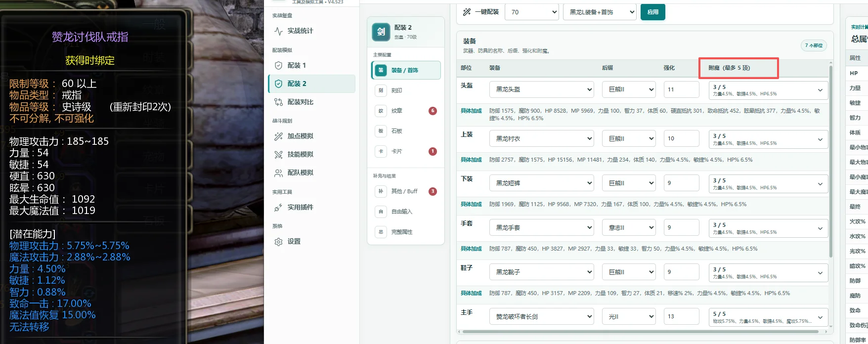The width and height of the screenshot is (868, 344).
Task: Click the 应用 apply button
Action: tap(652, 12)
